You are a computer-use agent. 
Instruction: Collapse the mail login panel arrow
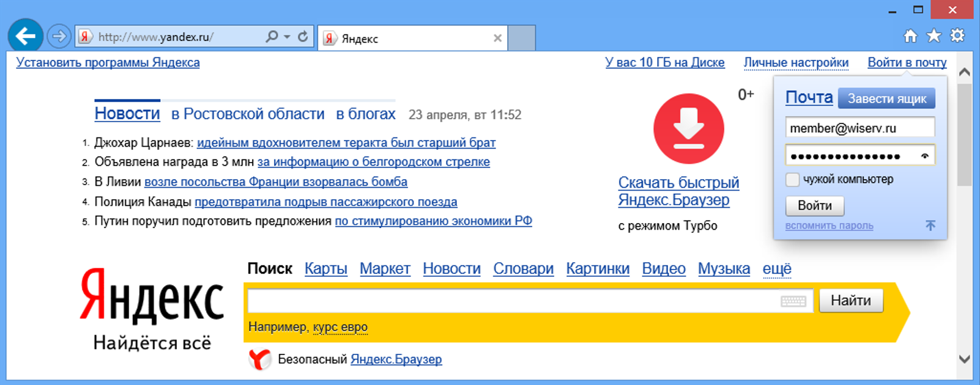click(x=930, y=226)
